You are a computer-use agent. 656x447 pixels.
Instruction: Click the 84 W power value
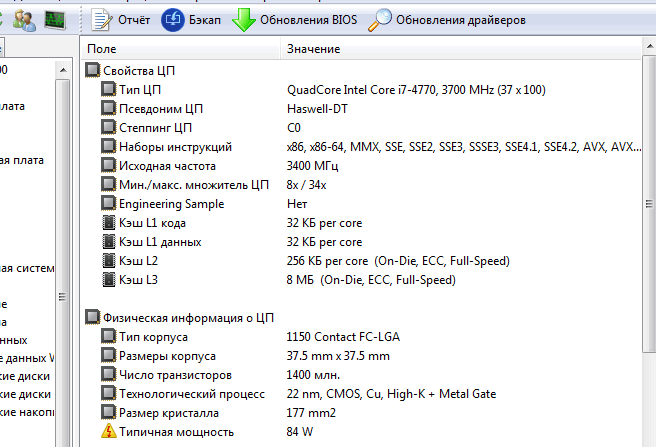300,432
